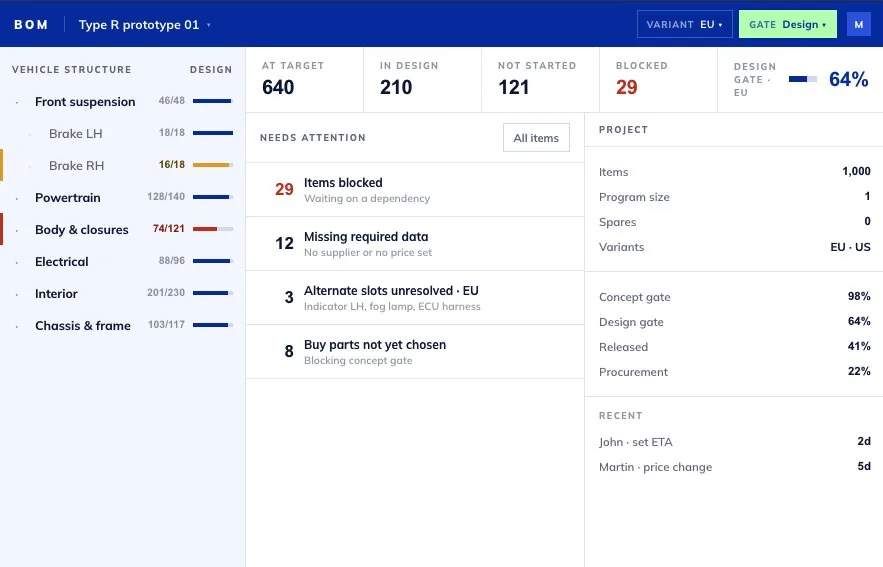Screen dimensions: 883x567
Task: Click the Chassis & frame progress bar
Action: [213, 325]
